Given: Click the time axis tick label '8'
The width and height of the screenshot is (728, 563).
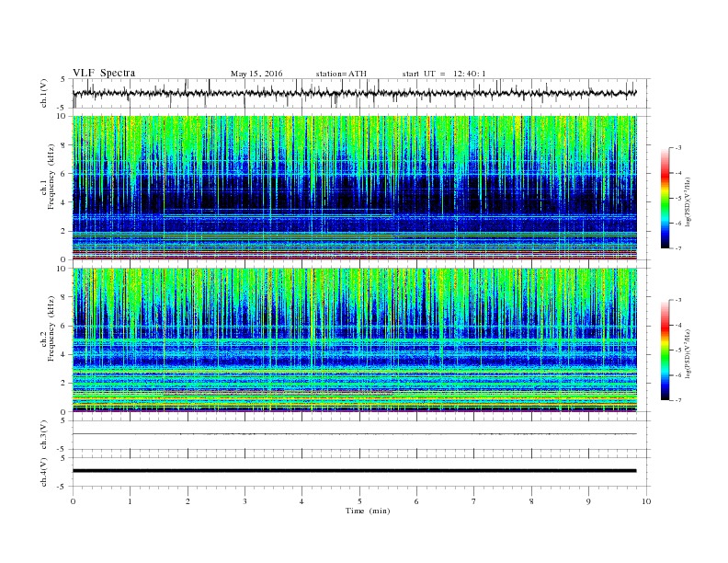Looking at the screenshot, I should (x=531, y=501).
